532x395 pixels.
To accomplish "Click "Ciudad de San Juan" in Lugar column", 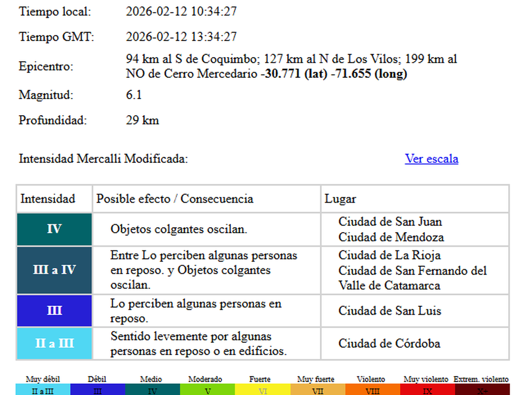I will [x=390, y=221].
